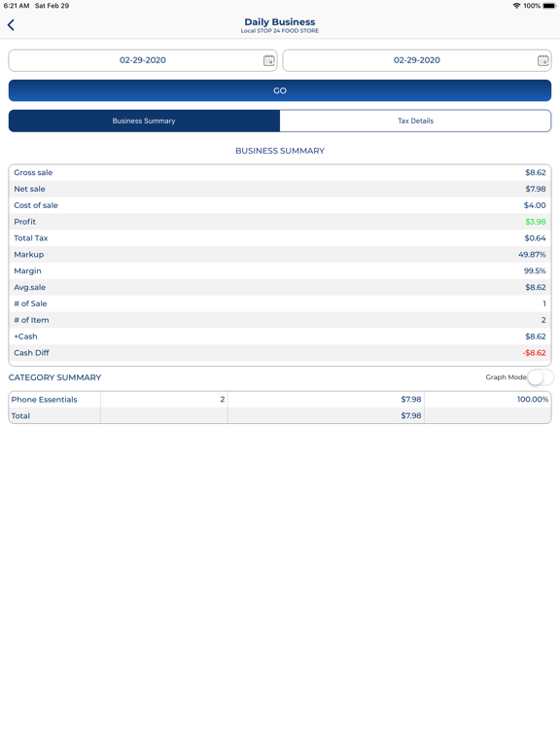Screen dimensions: 560x747
Task: Click the Margin value 99.5%
Action: pyautogui.click(x=535, y=271)
